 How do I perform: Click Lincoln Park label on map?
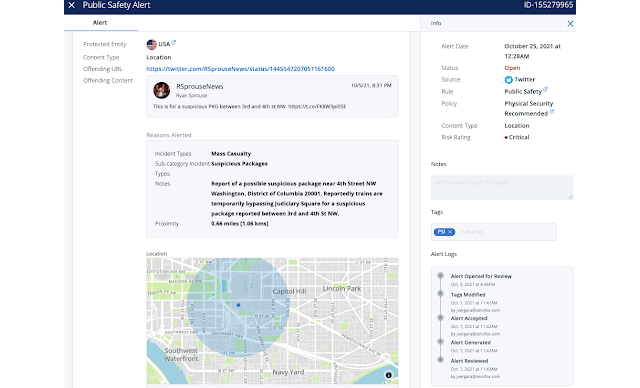click(x=342, y=288)
